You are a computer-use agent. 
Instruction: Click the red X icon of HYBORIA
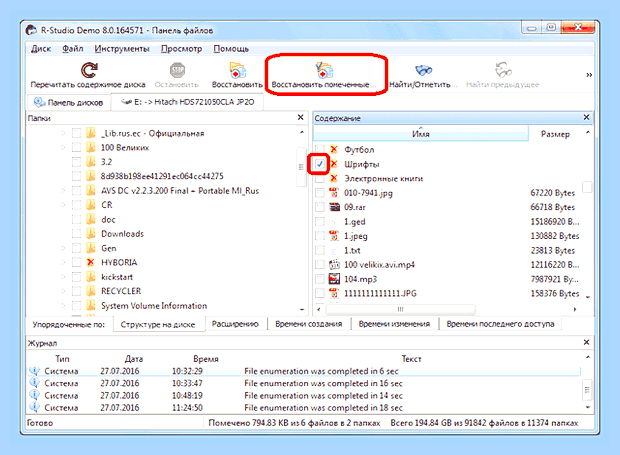tap(91, 262)
